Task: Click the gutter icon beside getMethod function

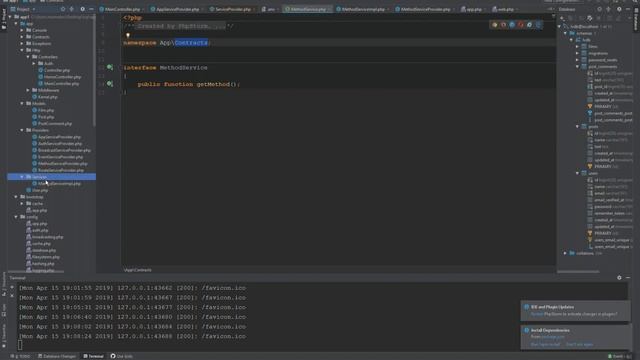Action: point(110,84)
